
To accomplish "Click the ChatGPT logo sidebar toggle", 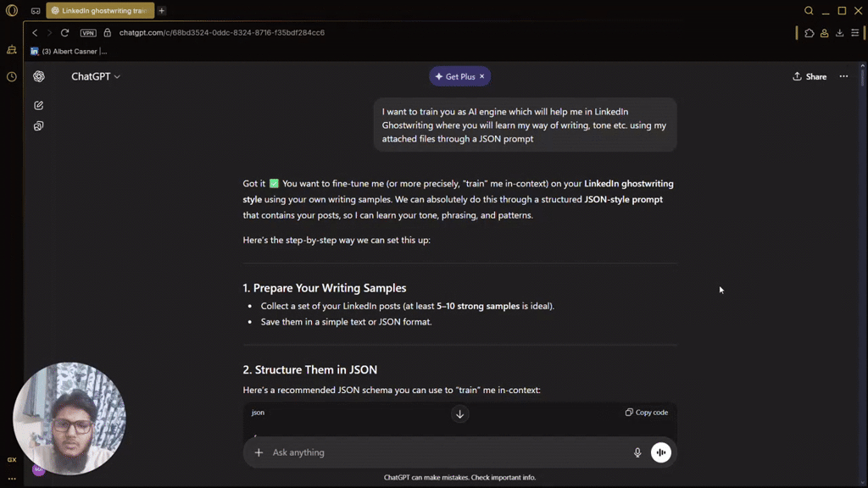I will (39, 76).
